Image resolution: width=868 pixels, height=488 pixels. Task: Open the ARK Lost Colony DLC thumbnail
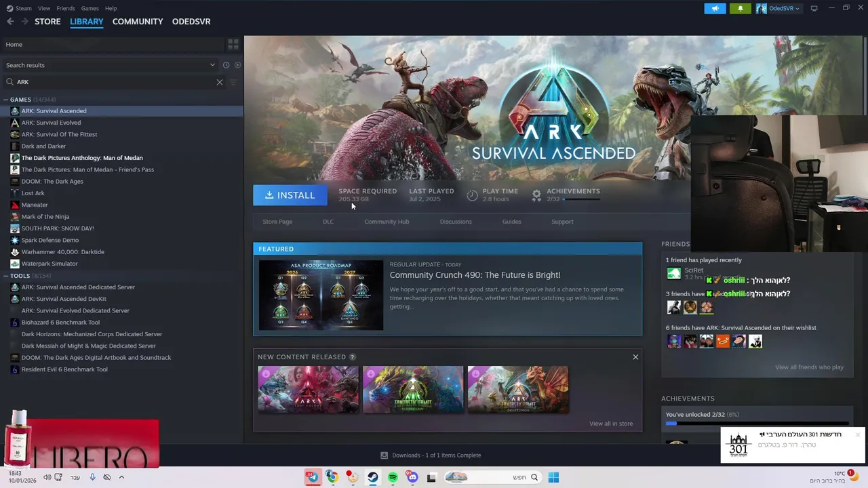pos(308,390)
